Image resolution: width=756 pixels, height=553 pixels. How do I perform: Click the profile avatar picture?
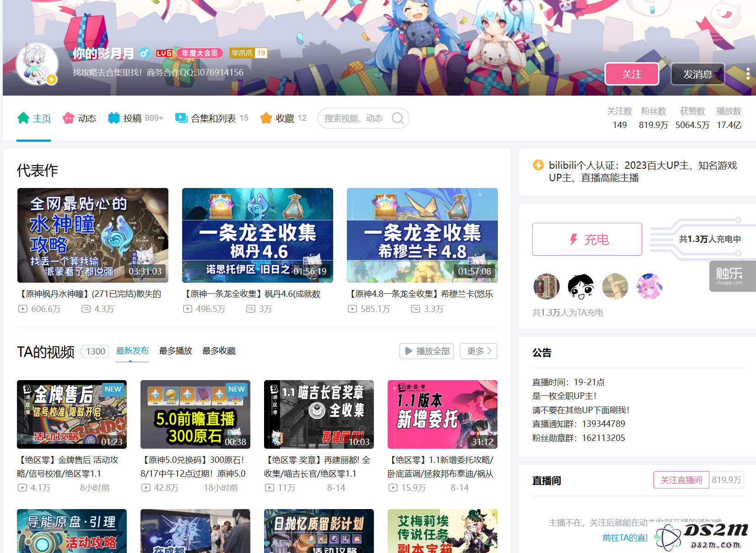[x=37, y=64]
